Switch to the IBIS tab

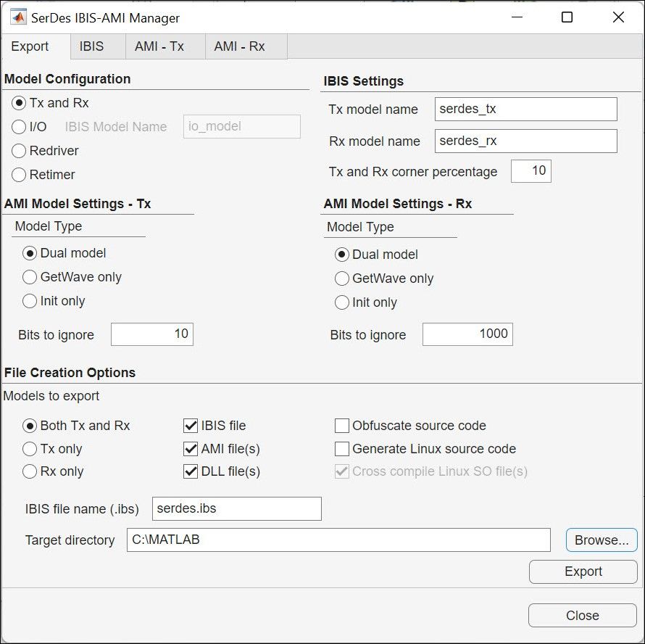click(x=97, y=46)
